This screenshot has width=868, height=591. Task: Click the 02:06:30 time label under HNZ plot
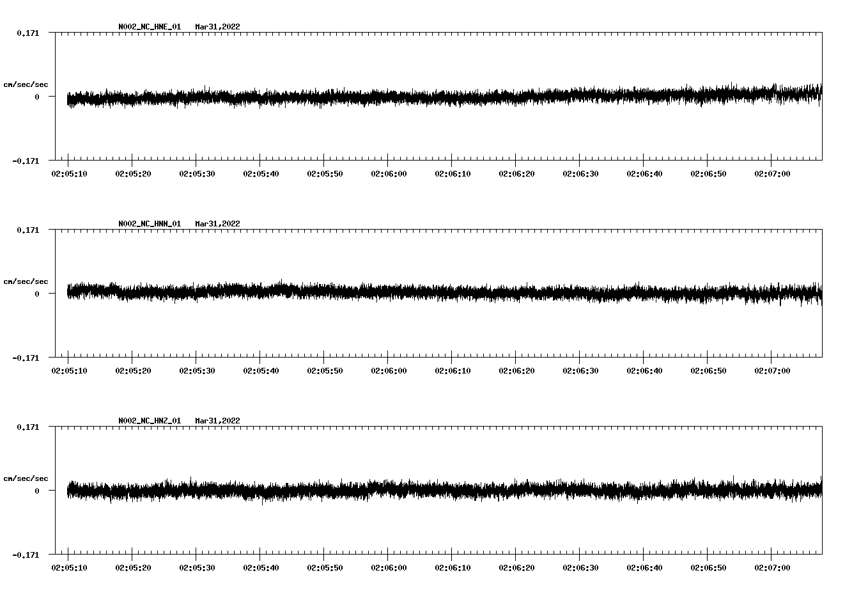point(580,567)
